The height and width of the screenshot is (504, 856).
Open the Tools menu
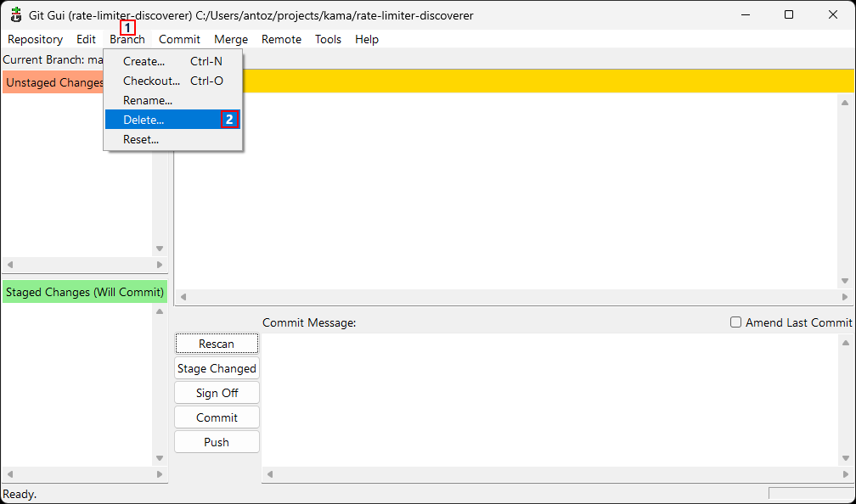pyautogui.click(x=328, y=39)
